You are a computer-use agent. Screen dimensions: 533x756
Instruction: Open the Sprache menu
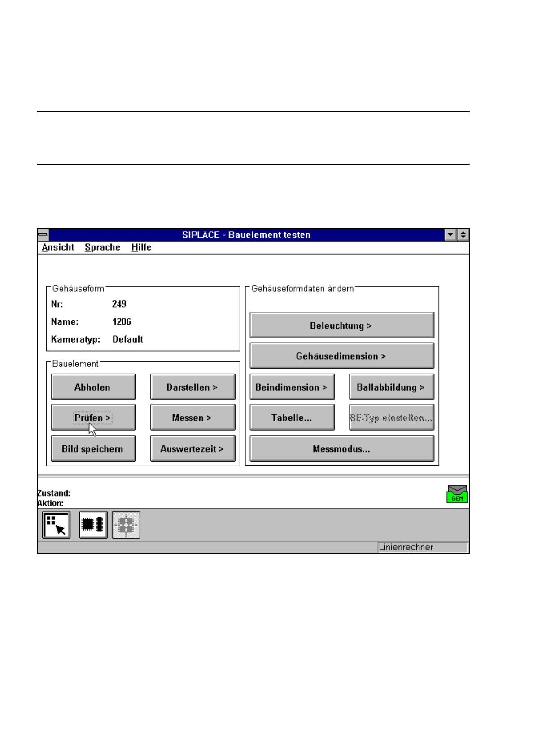(102, 247)
